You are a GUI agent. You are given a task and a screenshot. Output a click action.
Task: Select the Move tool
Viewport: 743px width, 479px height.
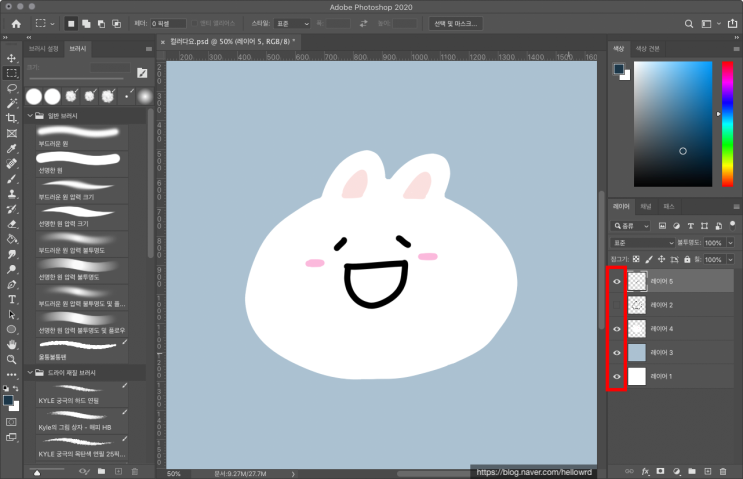tap(11, 58)
